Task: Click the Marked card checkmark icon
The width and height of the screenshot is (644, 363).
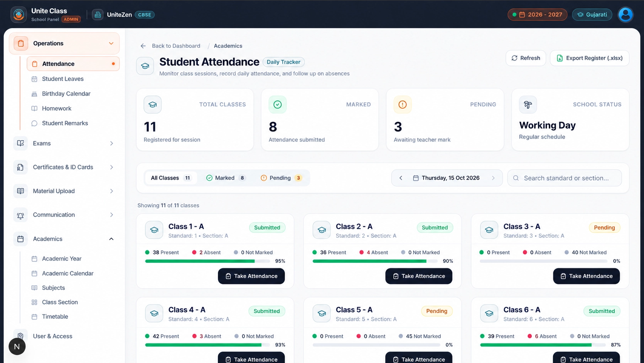Action: (278, 104)
